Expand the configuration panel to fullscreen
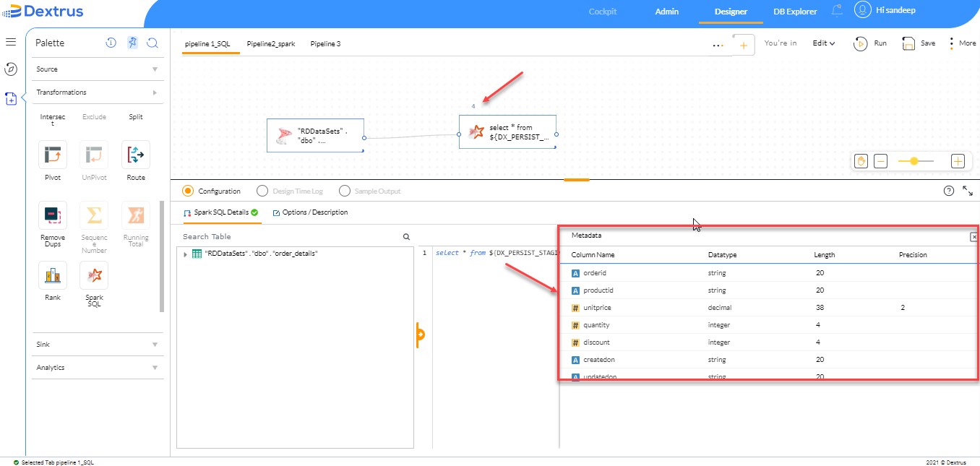The height and width of the screenshot is (466, 980). [x=968, y=191]
